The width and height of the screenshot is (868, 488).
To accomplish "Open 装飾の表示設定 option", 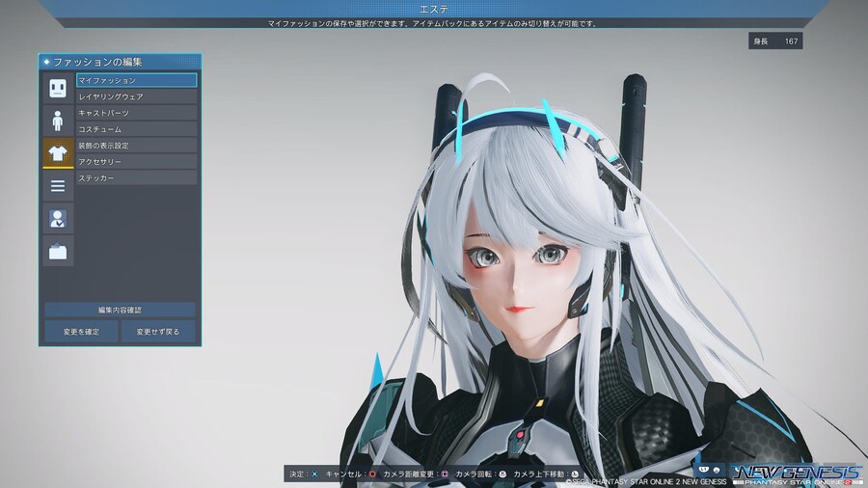I will coord(136,146).
